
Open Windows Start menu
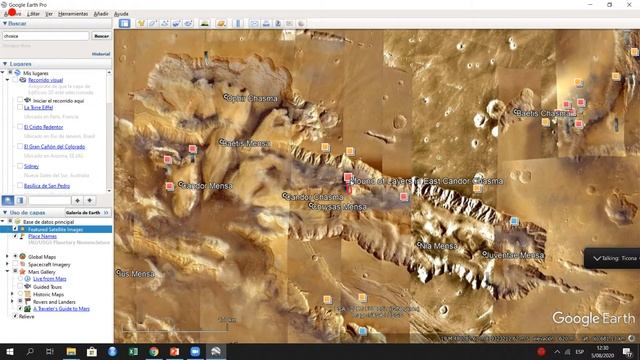(10, 351)
